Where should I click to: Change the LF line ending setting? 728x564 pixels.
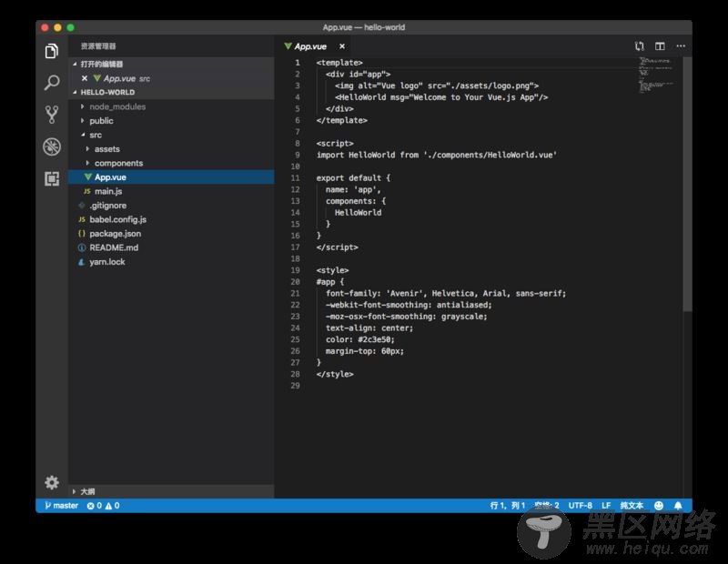click(x=606, y=506)
